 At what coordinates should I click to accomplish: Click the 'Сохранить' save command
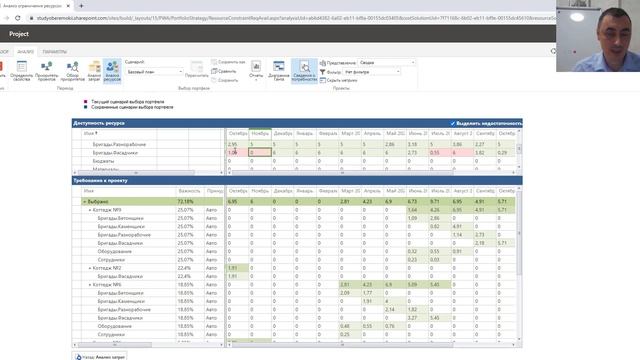pos(225,80)
